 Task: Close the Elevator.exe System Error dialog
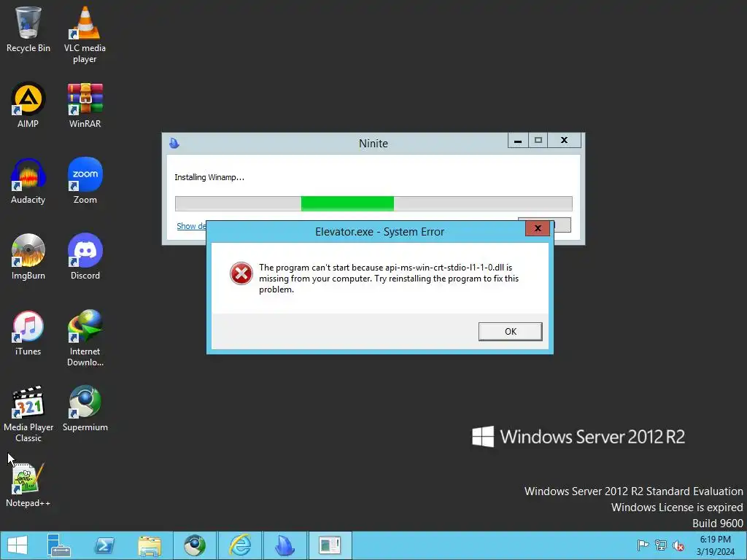tap(538, 228)
